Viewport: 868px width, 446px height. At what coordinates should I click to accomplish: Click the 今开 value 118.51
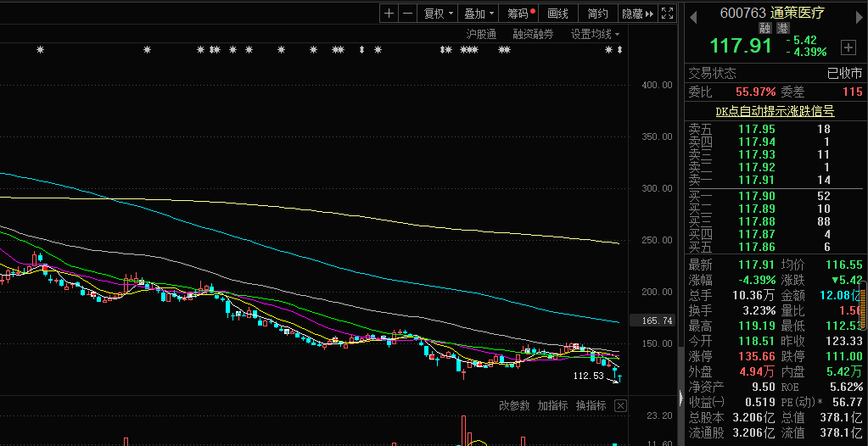(757, 342)
